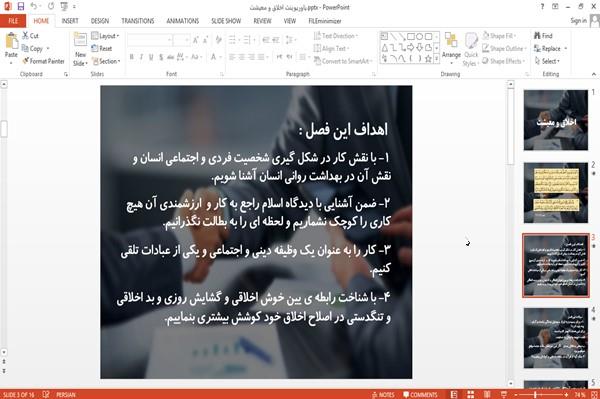The image size is (600, 399).
Task: Click the Redo/Repeat icon in title bar
Action: (51, 6)
